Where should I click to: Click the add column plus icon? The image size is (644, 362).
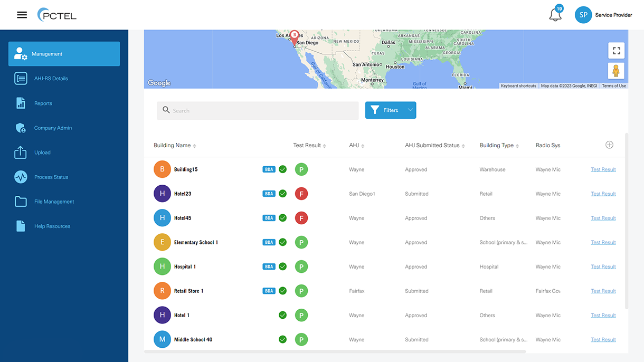tap(609, 145)
